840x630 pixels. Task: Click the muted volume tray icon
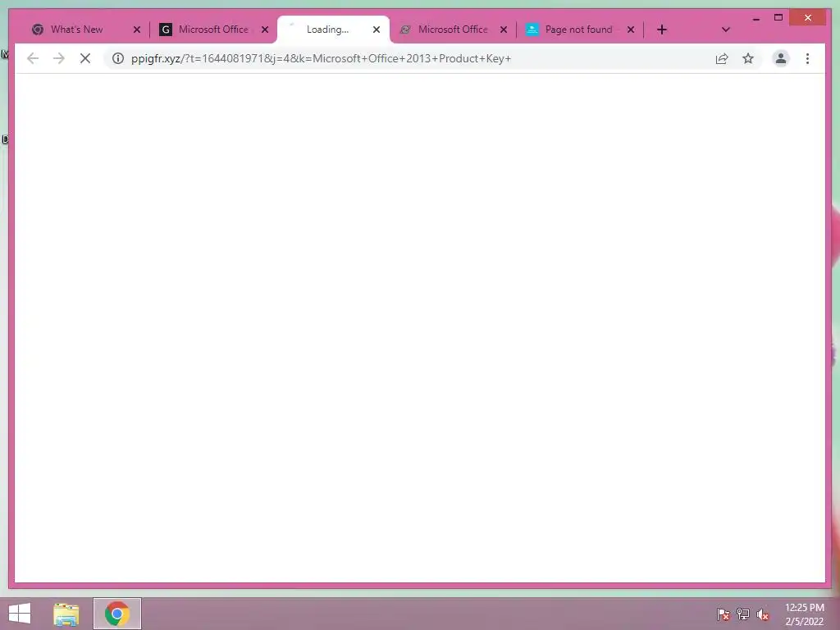pyautogui.click(x=763, y=614)
